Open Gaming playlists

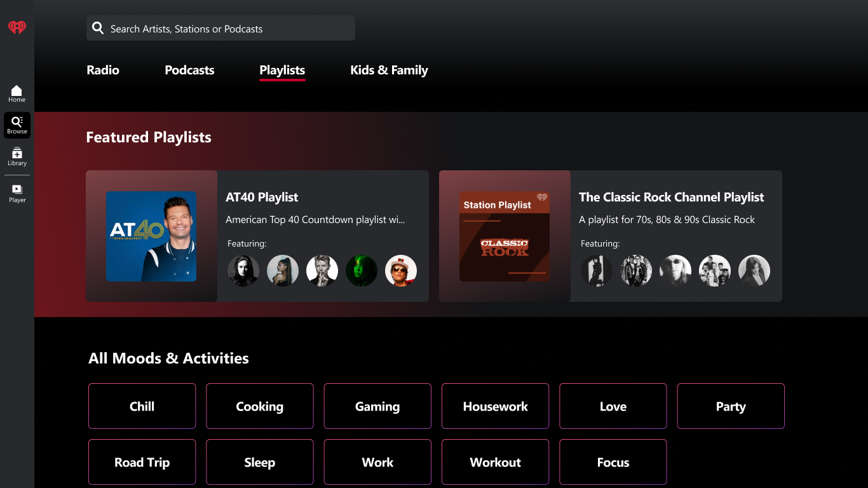pos(377,406)
